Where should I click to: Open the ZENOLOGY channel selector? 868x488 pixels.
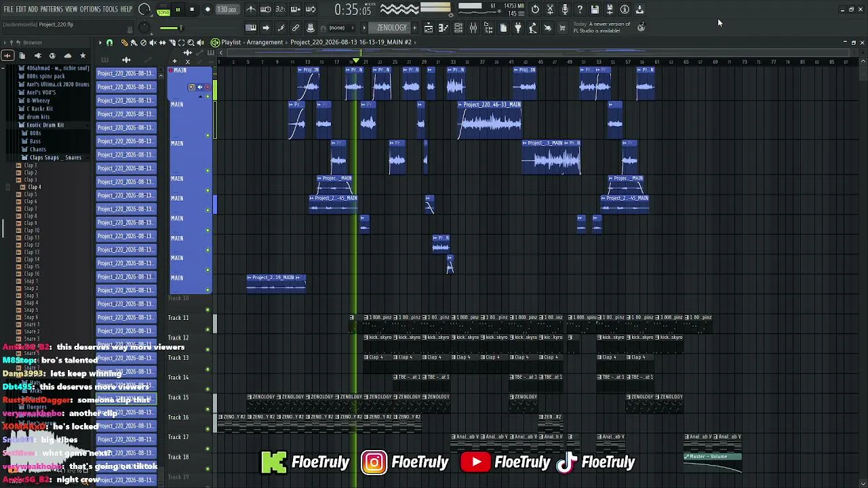392,28
